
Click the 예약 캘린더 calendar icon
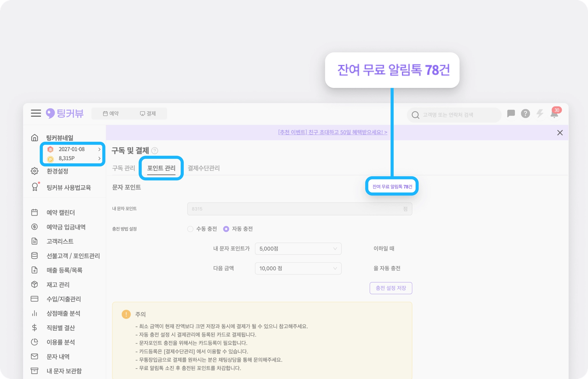click(x=34, y=212)
